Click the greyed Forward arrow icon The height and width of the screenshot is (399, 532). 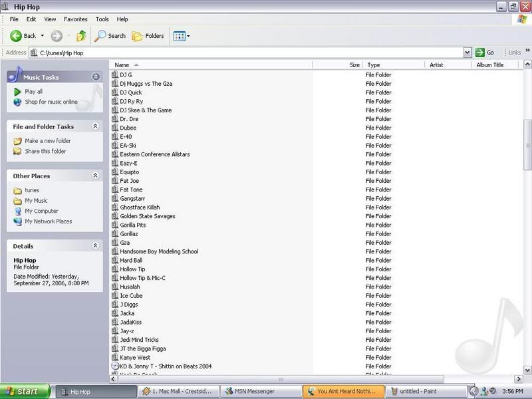tap(57, 36)
